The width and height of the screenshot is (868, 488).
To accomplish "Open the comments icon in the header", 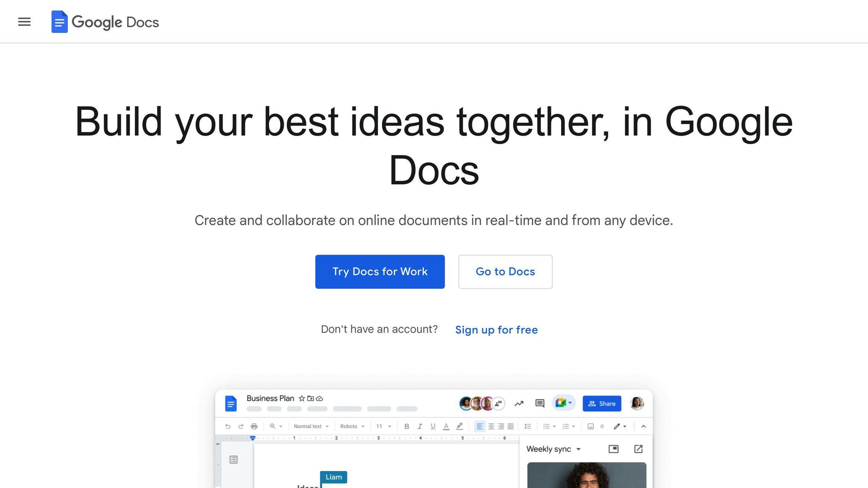I will pyautogui.click(x=539, y=403).
